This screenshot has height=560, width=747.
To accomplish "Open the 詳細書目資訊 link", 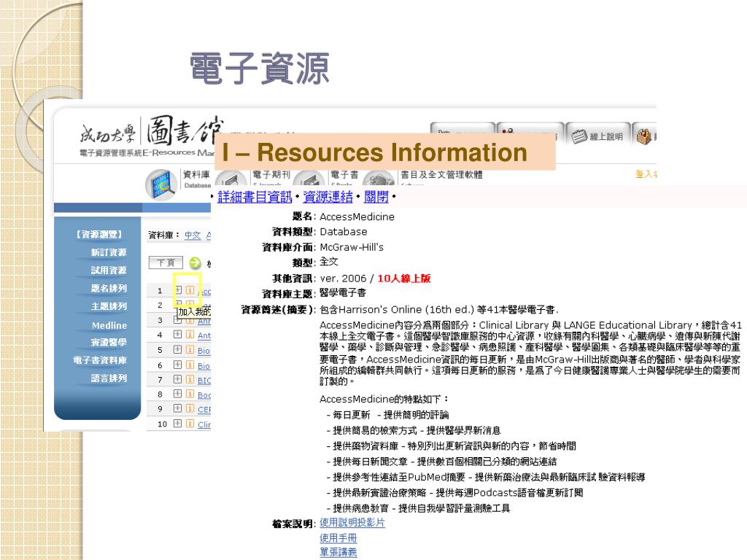I will [255, 197].
